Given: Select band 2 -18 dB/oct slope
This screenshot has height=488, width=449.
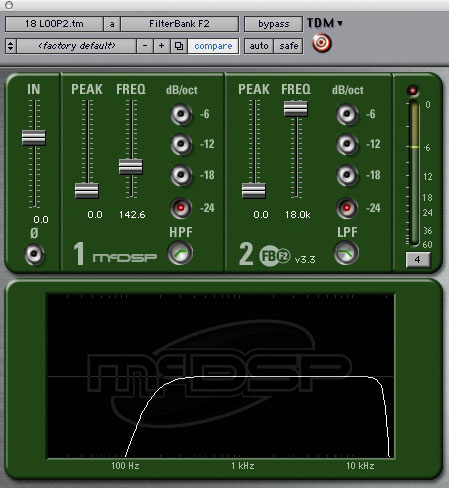Looking at the screenshot, I should tap(347, 175).
